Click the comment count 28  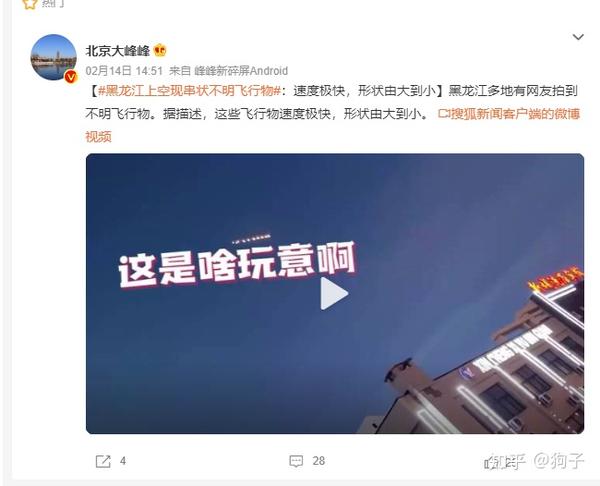318,461
